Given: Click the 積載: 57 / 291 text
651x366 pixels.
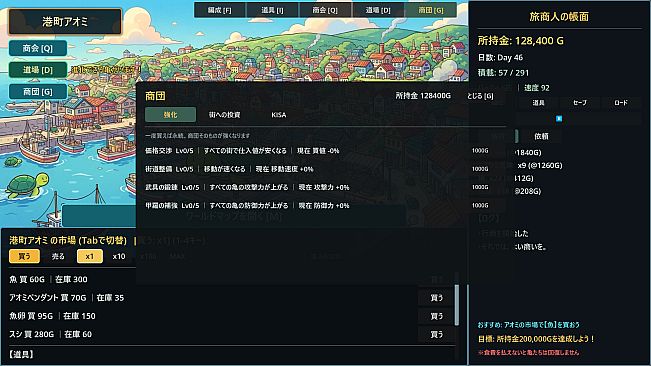Looking at the screenshot, I should click(503, 73).
